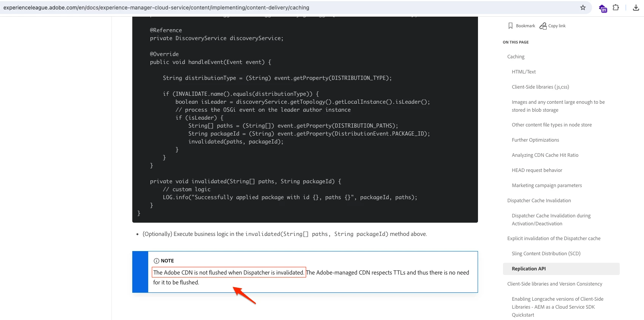Click the bookmark star icon in address bar

tap(583, 8)
